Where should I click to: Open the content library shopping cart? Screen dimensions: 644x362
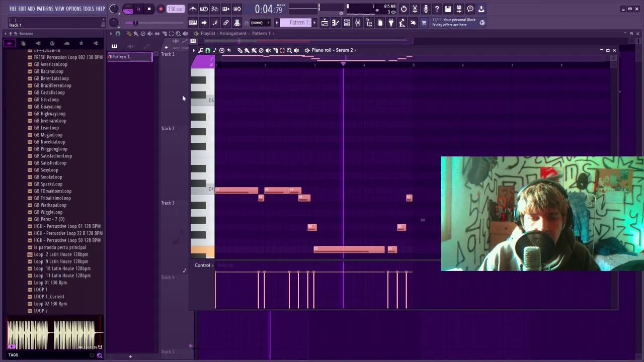(x=424, y=23)
